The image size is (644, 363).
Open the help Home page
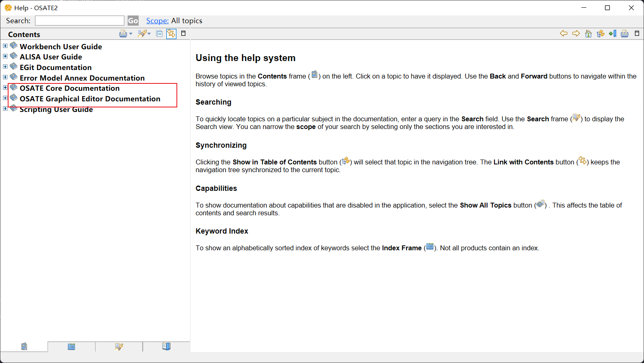point(588,33)
